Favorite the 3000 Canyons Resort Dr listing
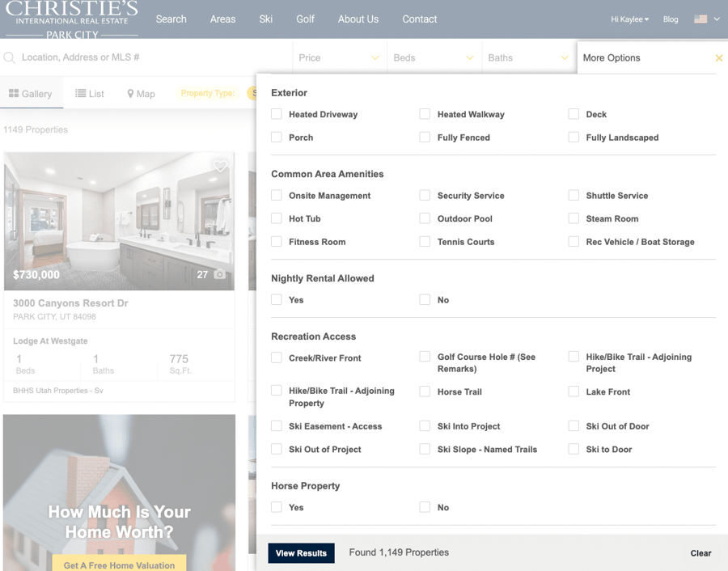Image resolution: width=728 pixels, height=571 pixels. click(x=220, y=166)
